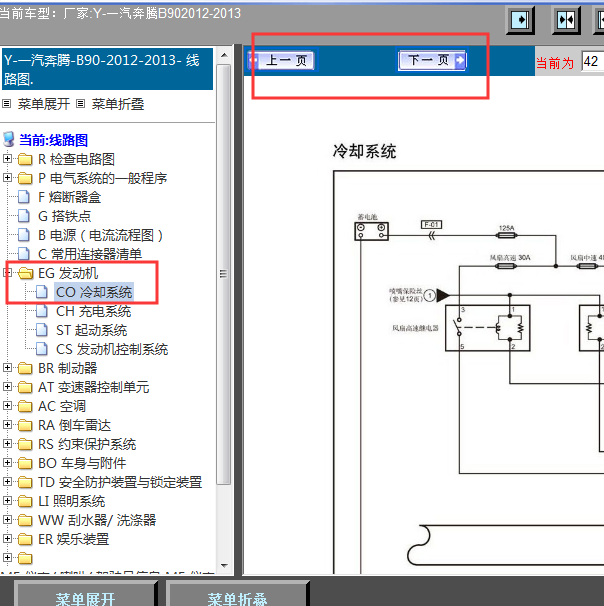Click the folder icon of AT 变速器控制单元

pos(25,387)
